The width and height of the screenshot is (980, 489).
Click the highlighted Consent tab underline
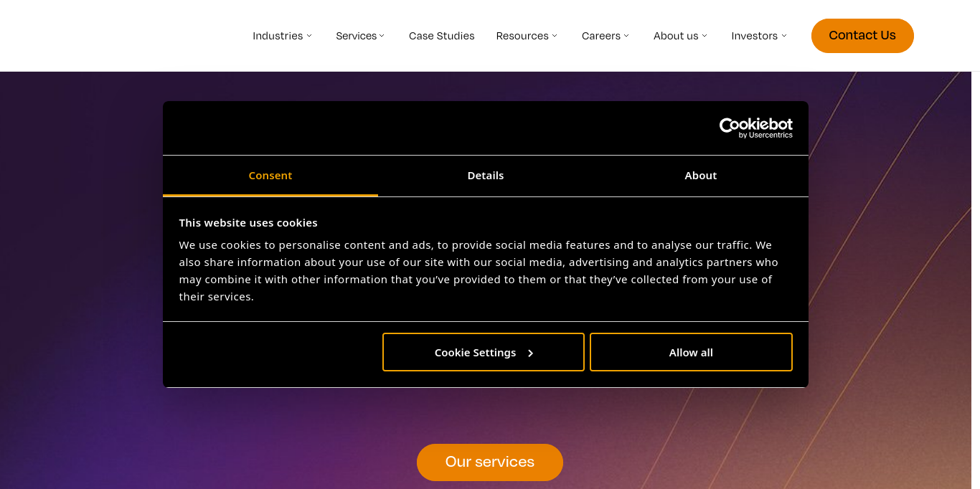(x=270, y=193)
